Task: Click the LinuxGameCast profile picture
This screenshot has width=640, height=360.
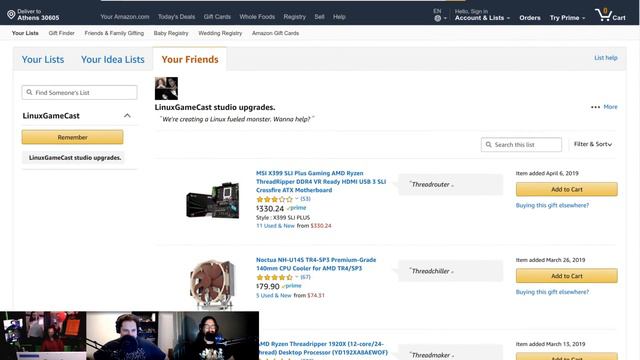Action: click(166, 88)
